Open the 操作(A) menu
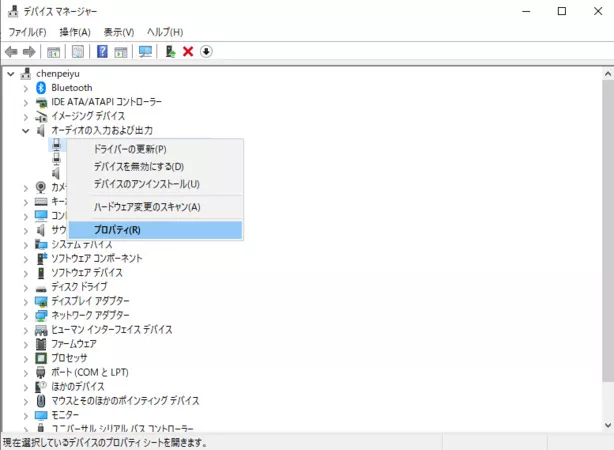The width and height of the screenshot is (614, 450). [75, 32]
